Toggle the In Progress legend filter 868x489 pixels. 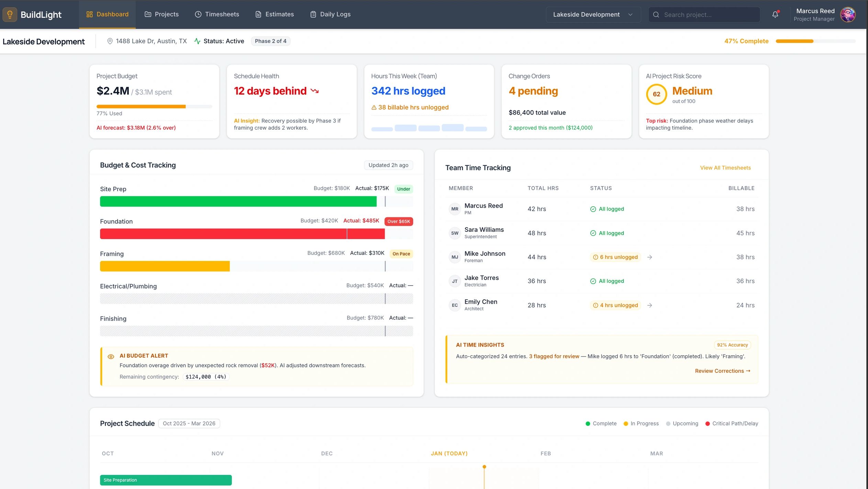coord(641,423)
